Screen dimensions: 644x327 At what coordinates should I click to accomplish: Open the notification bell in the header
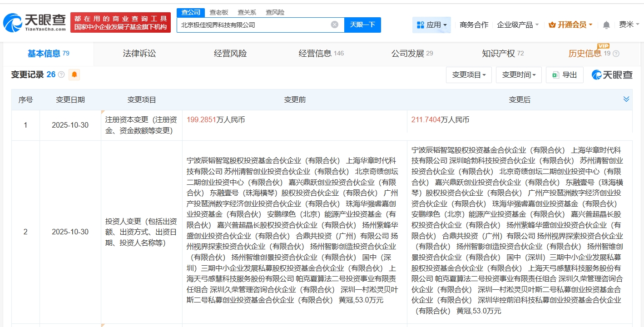click(x=606, y=25)
